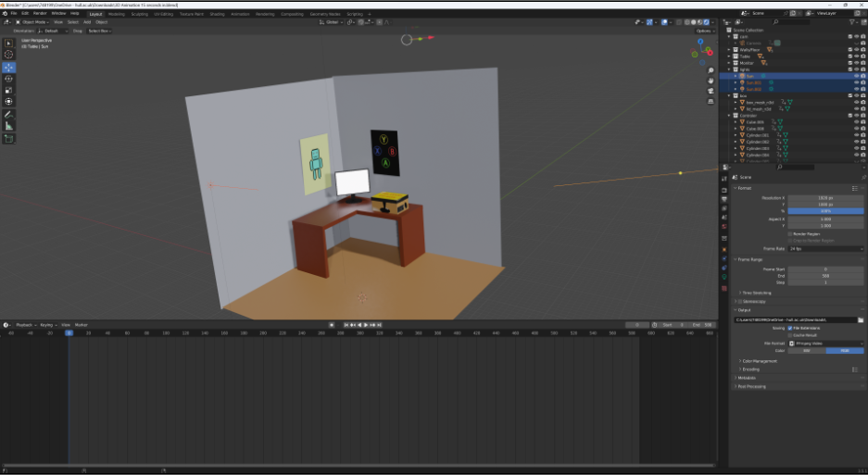Select the Add Cube tool
Image resolution: width=868 pixels, height=475 pixels.
pyautogui.click(x=9, y=139)
